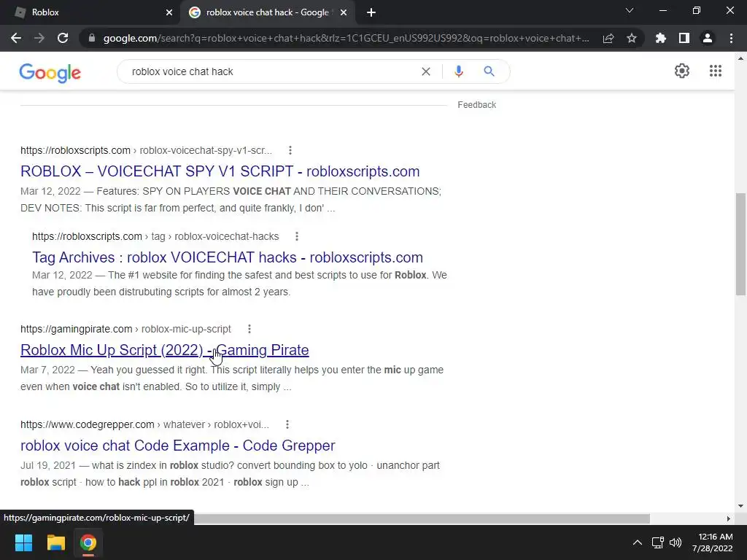
Task: Open Chrome three-dot menu
Action: [x=731, y=38]
